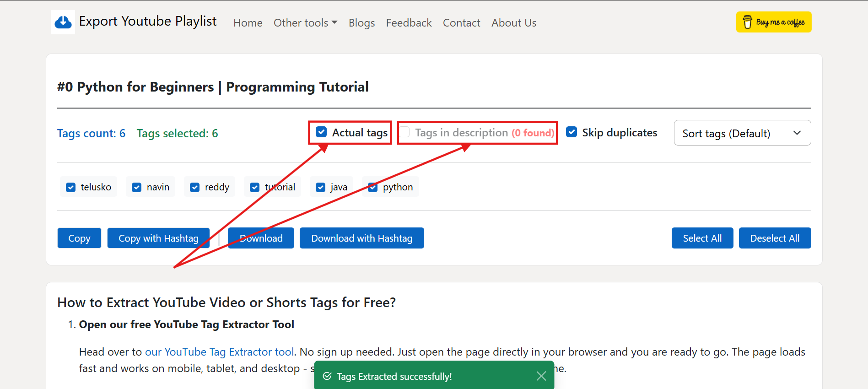Open the Blogs page
The width and height of the screenshot is (868, 389).
click(361, 23)
